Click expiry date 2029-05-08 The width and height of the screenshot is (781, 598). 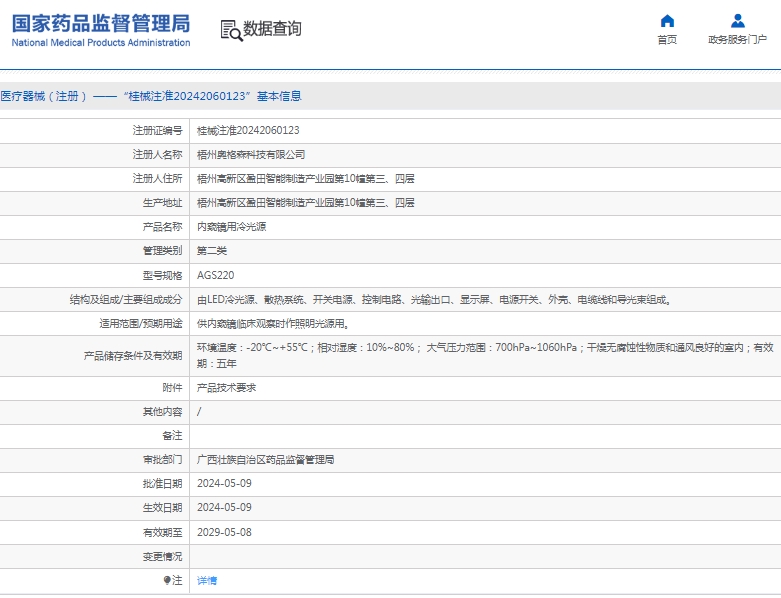pyautogui.click(x=224, y=532)
